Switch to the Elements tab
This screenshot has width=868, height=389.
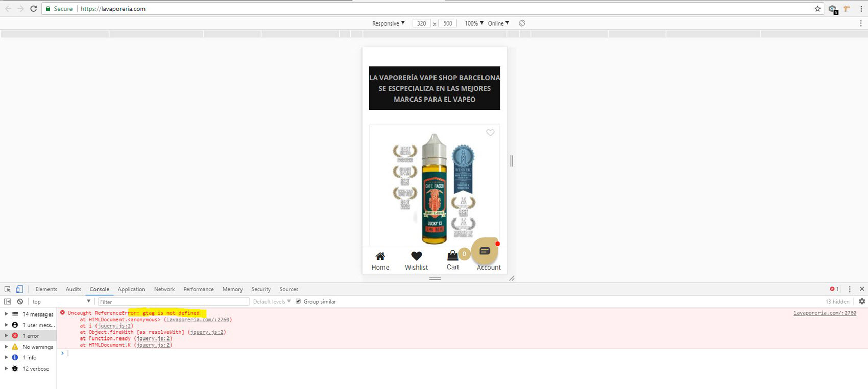pos(46,289)
